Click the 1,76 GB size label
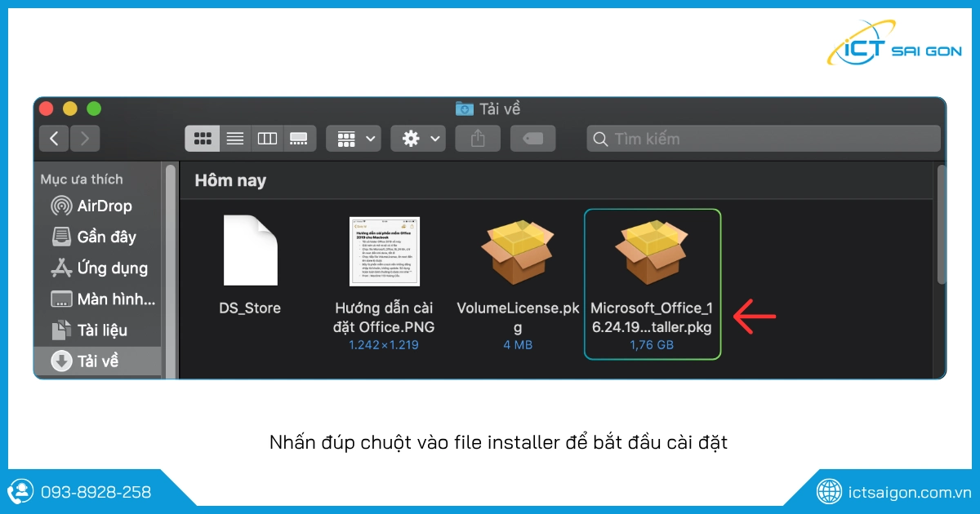The image size is (980, 514). 652,345
